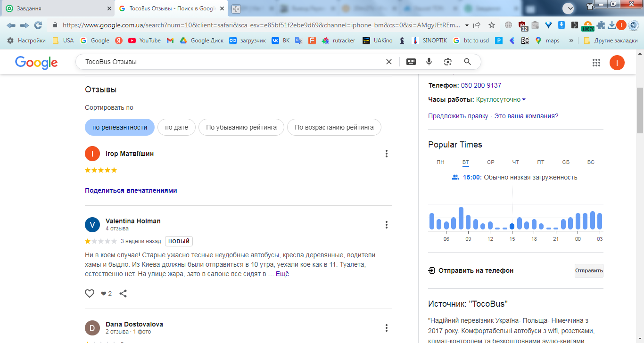The image size is (644, 343).
Task: Open the extensions puzzle menu
Action: tap(601, 25)
